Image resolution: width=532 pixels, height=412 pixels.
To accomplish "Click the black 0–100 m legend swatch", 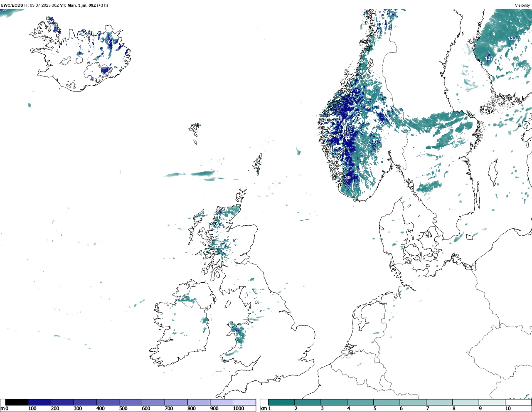I will click(17, 402).
